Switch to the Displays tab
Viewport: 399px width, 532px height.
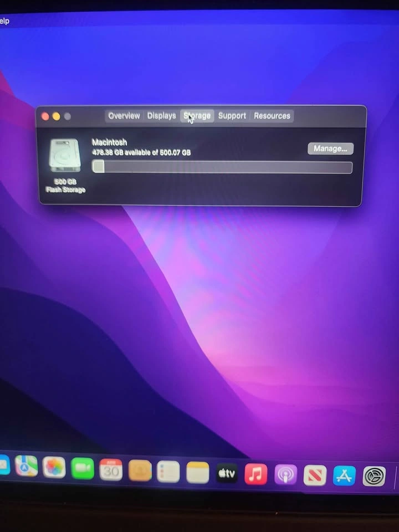point(161,116)
